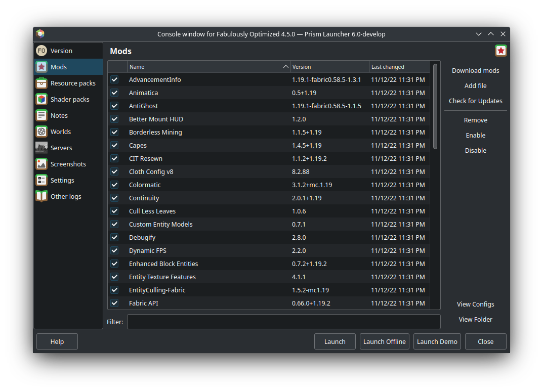Click the Settings icon in sidebar
This screenshot has width=543, height=392.
(41, 180)
